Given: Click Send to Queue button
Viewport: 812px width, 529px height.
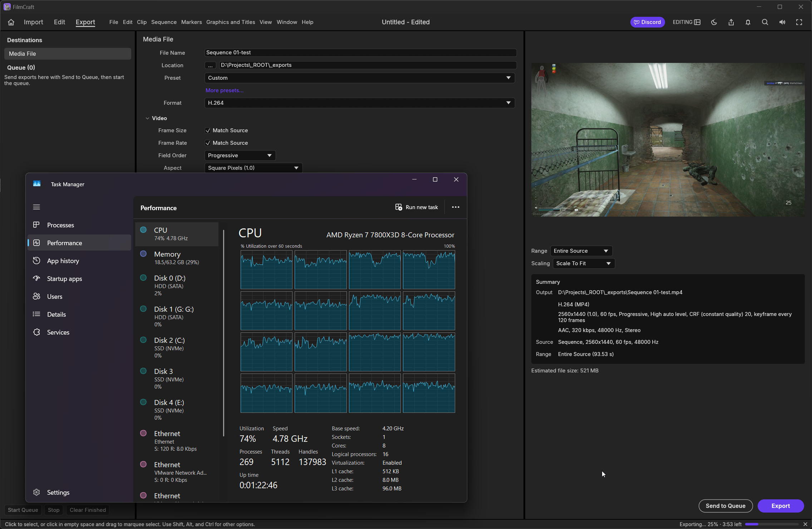Looking at the screenshot, I should (x=725, y=506).
